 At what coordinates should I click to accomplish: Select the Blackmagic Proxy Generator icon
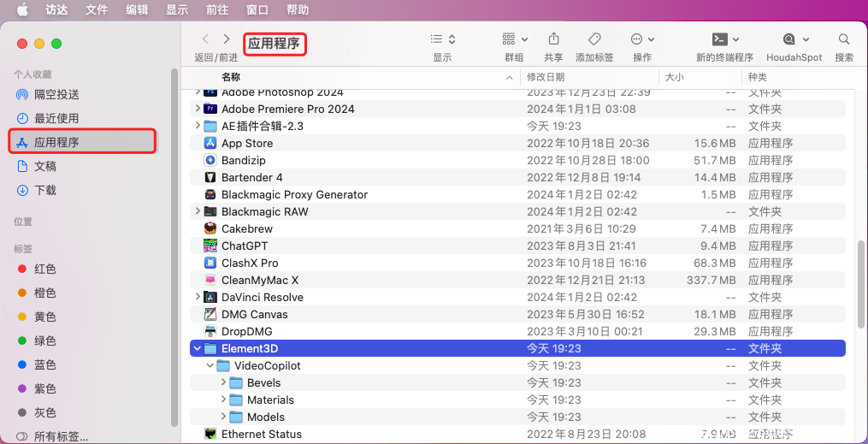point(210,195)
